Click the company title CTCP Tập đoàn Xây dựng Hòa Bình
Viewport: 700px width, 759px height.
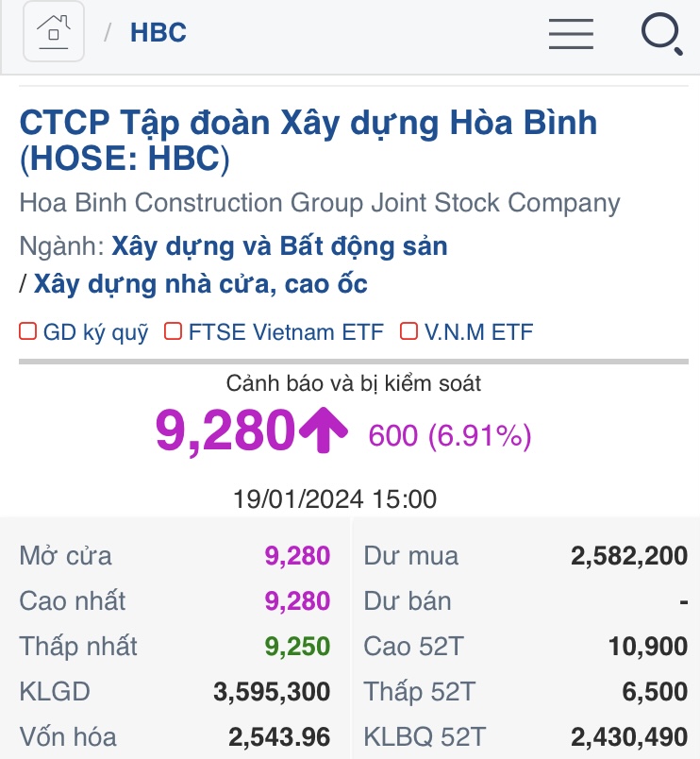[308, 123]
